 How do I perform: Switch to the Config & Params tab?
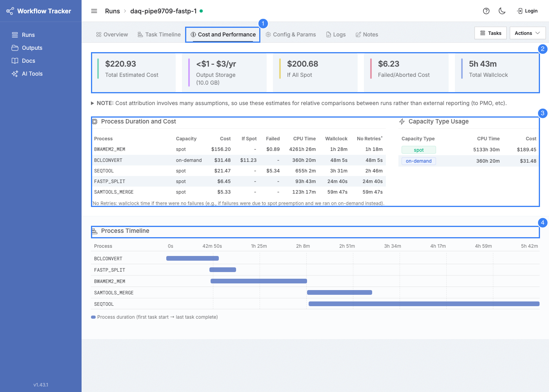[x=291, y=34]
